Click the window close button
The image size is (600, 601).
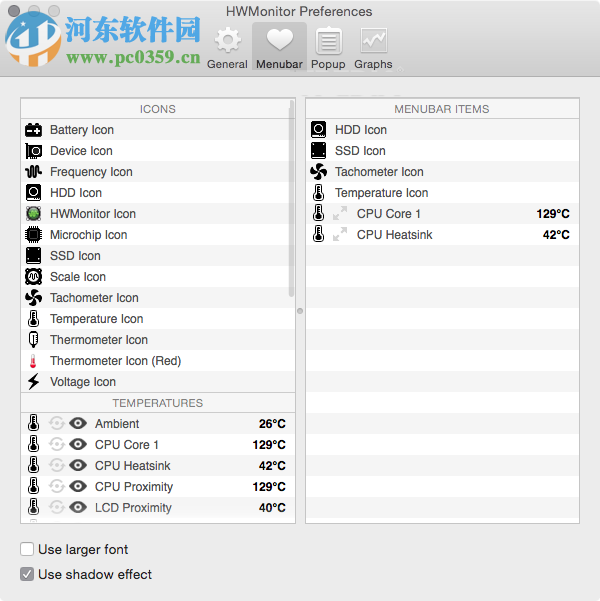click(14, 11)
